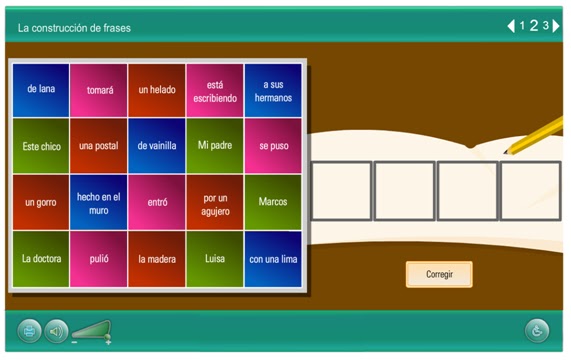Lower volume with the minus sign

(x=74, y=342)
